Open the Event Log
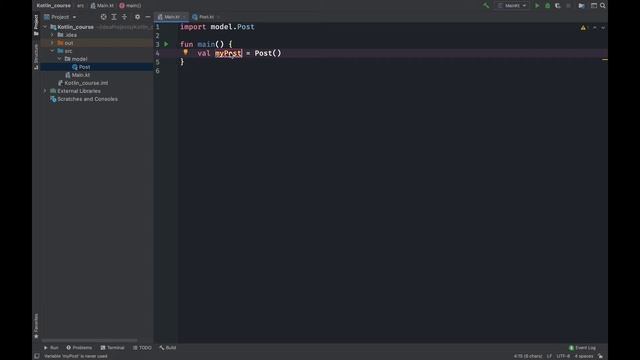 click(x=582, y=348)
